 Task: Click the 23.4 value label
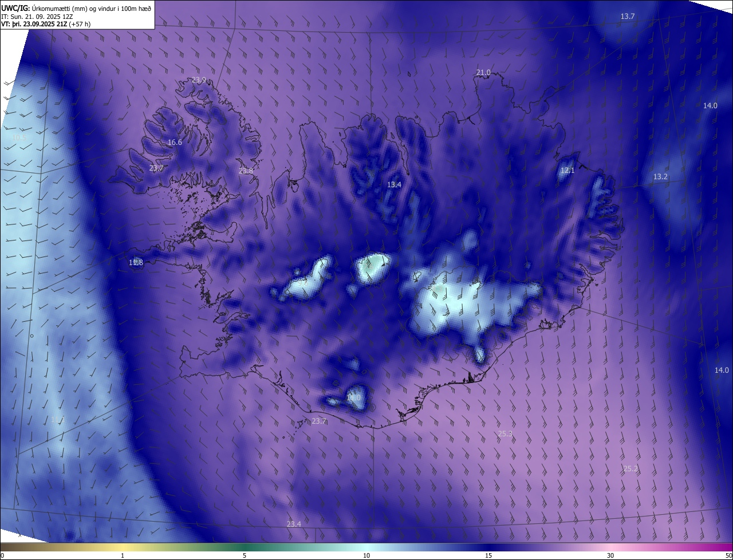coord(294,524)
